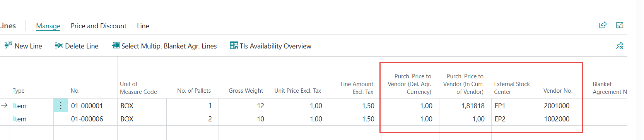644x140 pixels.
Task: Click the 1,81818 purchase price cell
Action: [465, 105]
